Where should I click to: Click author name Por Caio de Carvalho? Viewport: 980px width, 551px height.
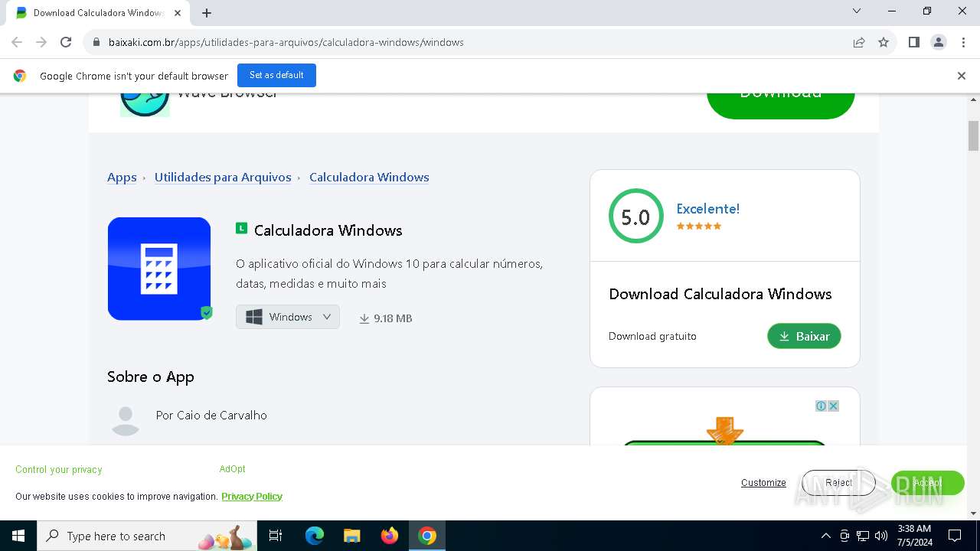211,416
